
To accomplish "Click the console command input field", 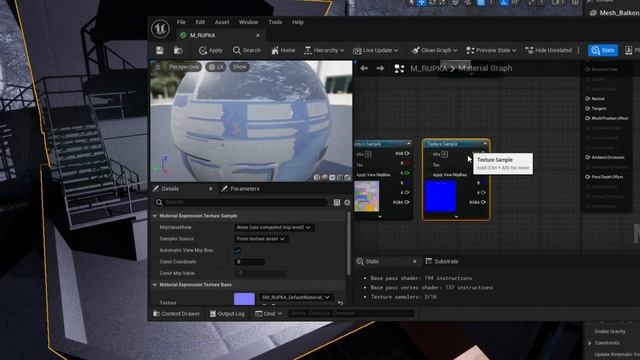I will [x=351, y=313].
